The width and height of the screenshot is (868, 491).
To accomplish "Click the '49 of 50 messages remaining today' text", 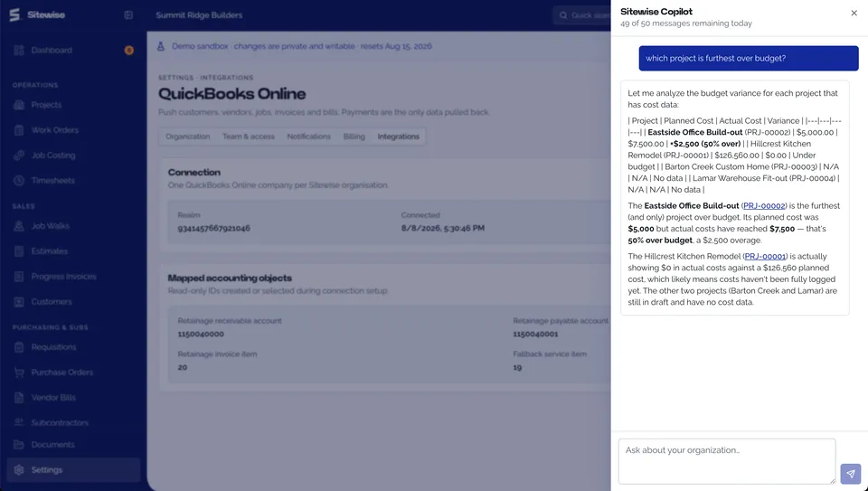I will tap(686, 24).
